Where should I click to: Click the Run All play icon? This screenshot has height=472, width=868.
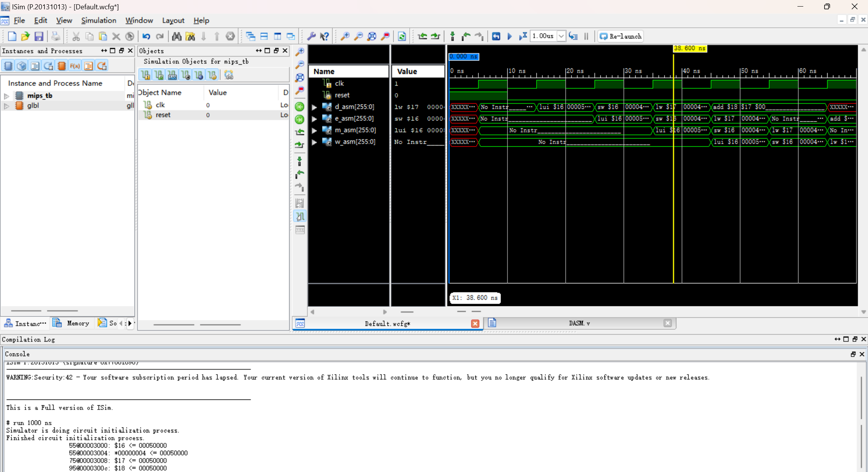point(510,36)
